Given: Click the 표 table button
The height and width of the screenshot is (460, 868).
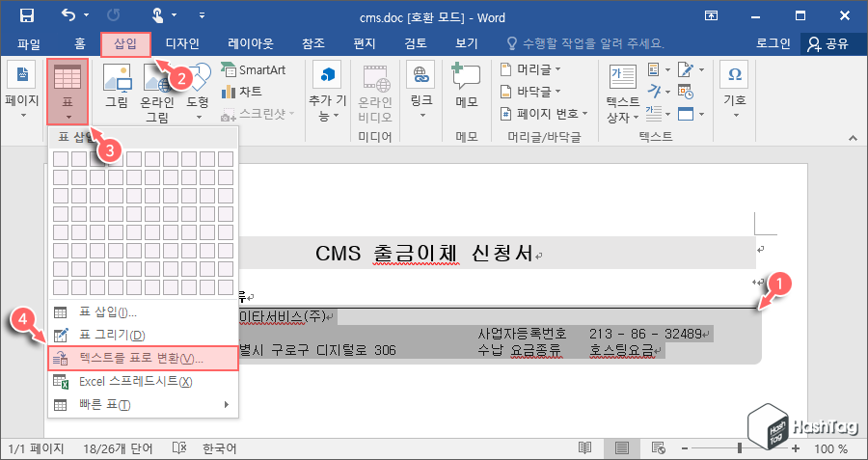Looking at the screenshot, I should pos(68,92).
